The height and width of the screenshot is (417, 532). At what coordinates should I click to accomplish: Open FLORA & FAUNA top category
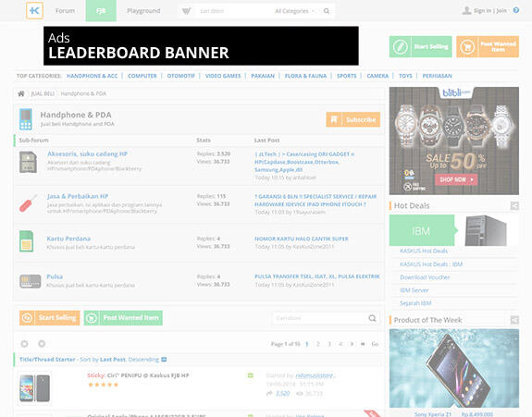point(305,76)
